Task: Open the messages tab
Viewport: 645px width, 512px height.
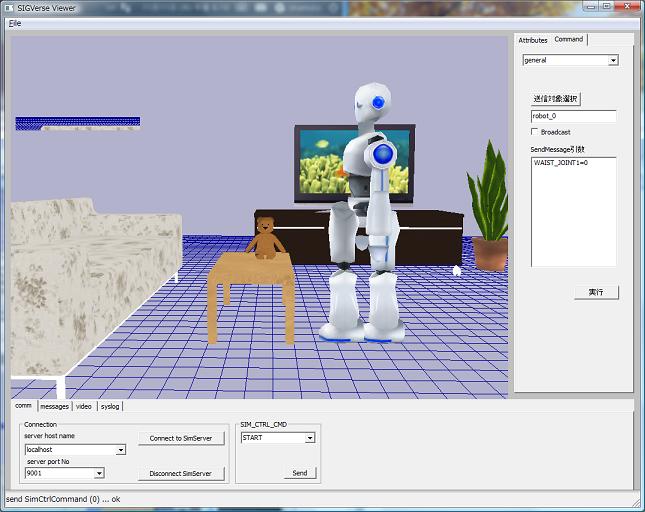Action: (x=54, y=406)
